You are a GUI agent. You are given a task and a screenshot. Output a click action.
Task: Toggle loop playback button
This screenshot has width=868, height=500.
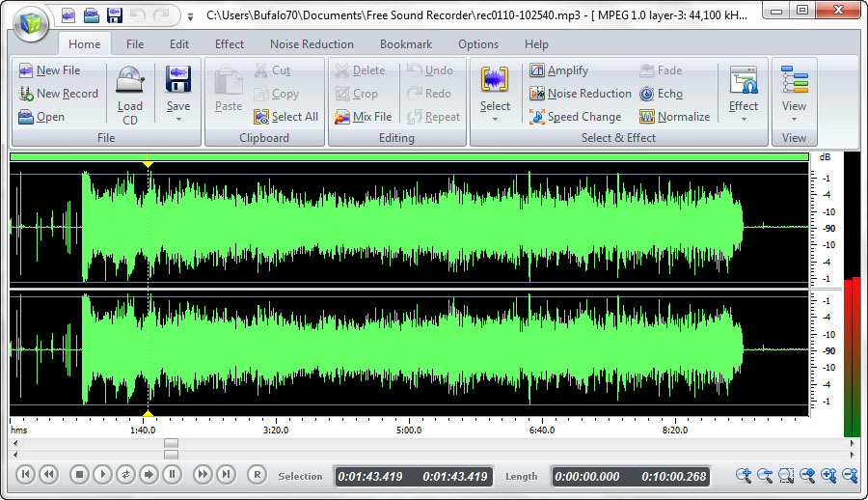125,474
